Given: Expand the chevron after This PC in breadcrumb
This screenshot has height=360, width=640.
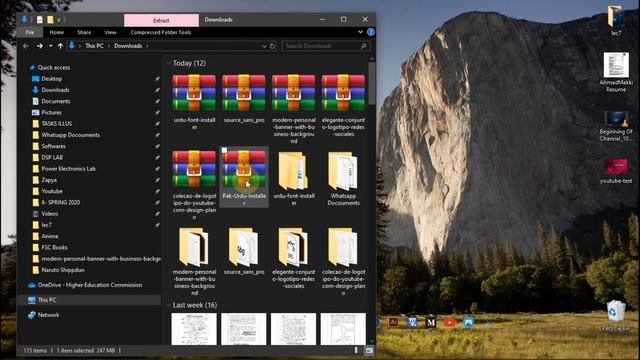Looking at the screenshot, I should click(x=109, y=46).
